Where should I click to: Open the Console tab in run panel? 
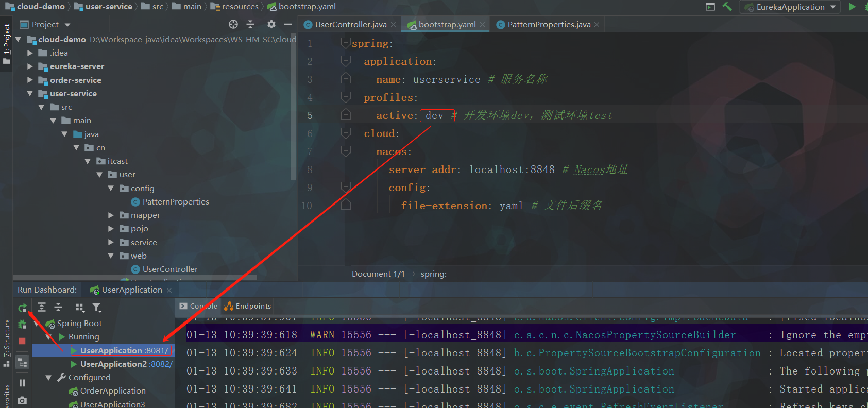coord(198,306)
